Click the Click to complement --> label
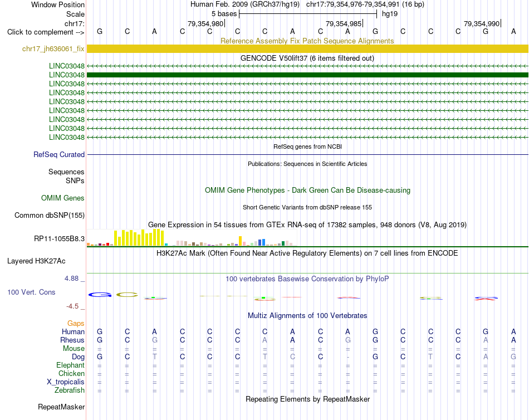Viewport: 529px width, 420px height. (46, 32)
